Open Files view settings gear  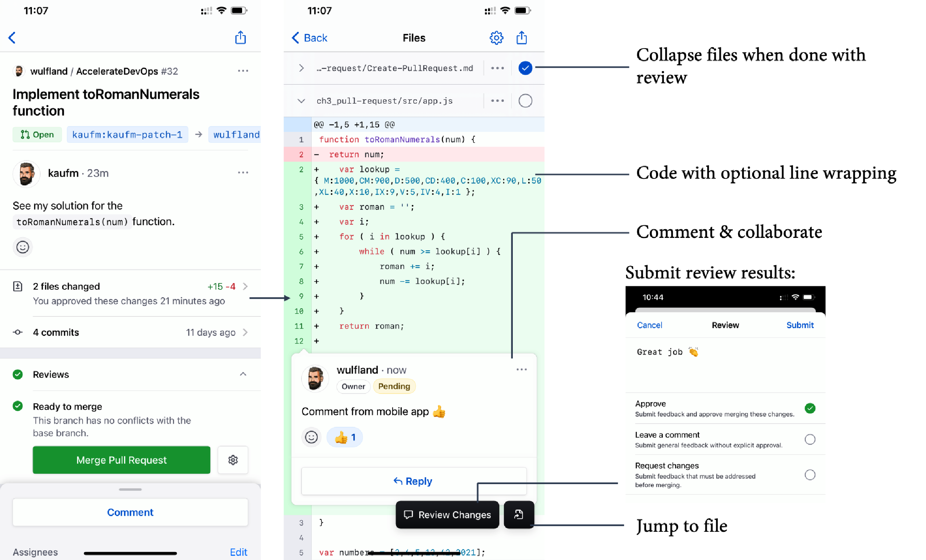click(496, 38)
